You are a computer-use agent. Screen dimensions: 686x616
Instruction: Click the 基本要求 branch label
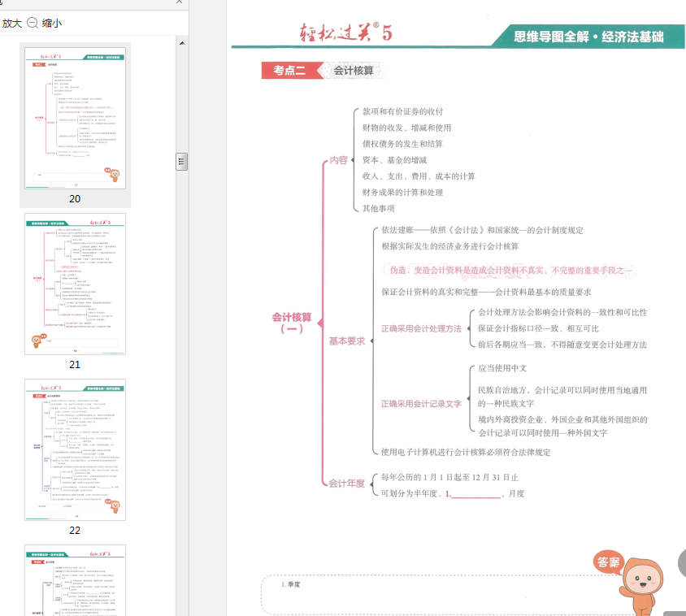347,341
